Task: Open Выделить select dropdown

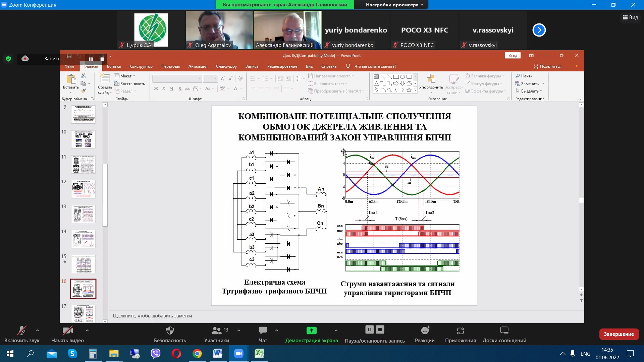Action: pos(529,91)
